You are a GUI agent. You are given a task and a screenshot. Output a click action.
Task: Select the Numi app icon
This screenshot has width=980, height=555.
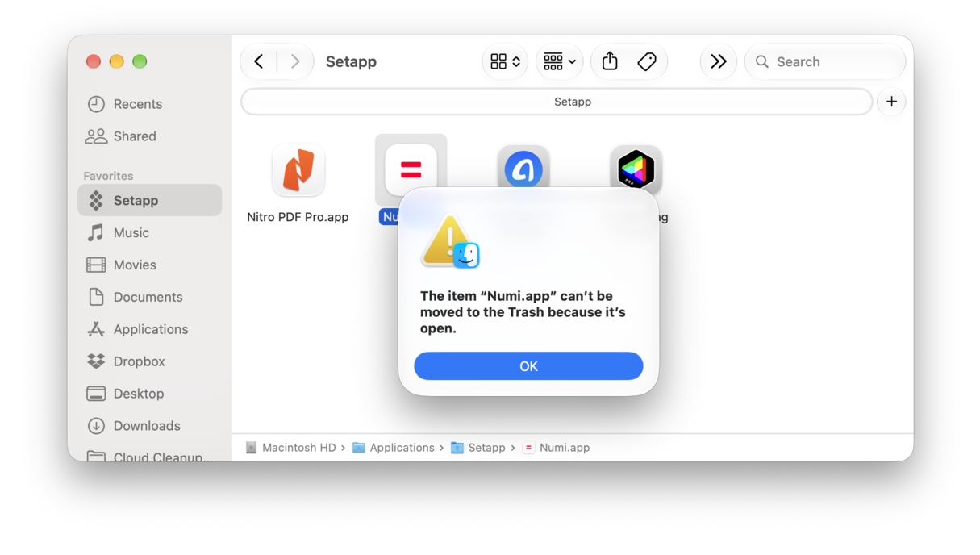point(411,170)
